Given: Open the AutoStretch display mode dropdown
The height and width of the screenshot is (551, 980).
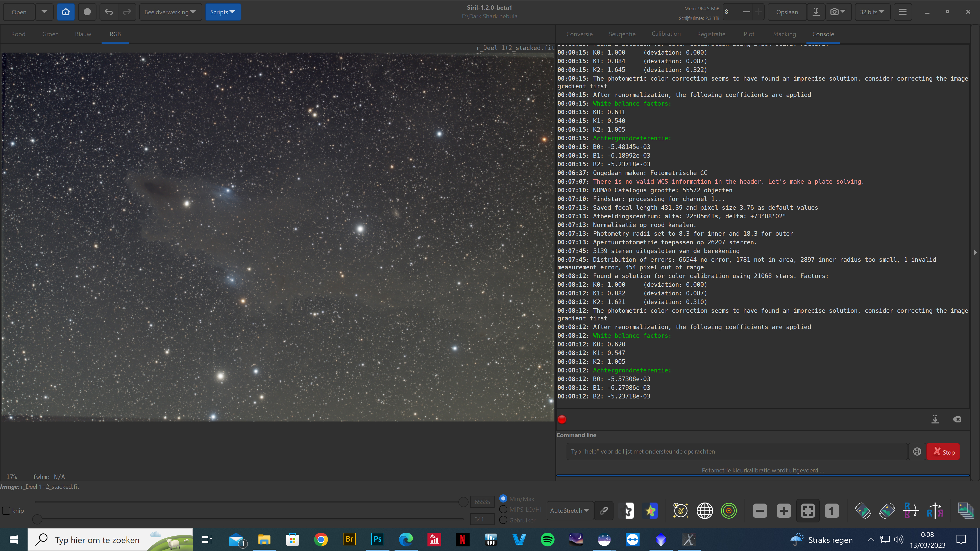Looking at the screenshot, I should pos(569,511).
